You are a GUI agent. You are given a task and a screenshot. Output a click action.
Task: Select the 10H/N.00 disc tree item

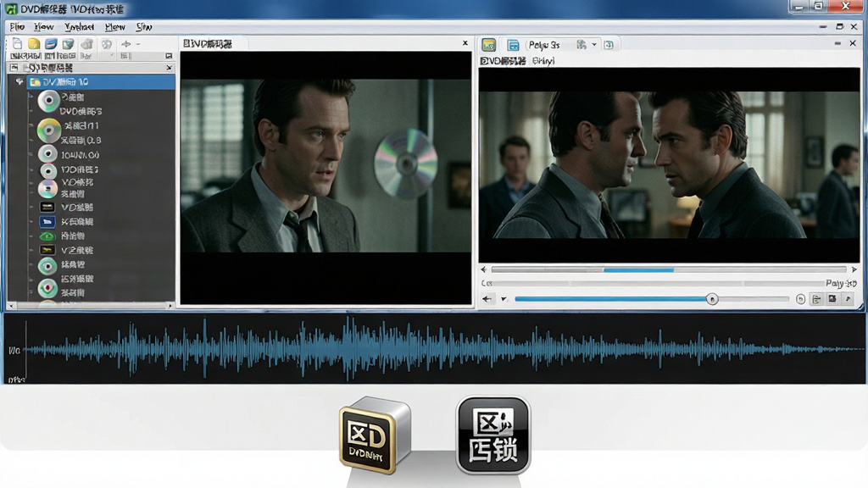(x=47, y=154)
